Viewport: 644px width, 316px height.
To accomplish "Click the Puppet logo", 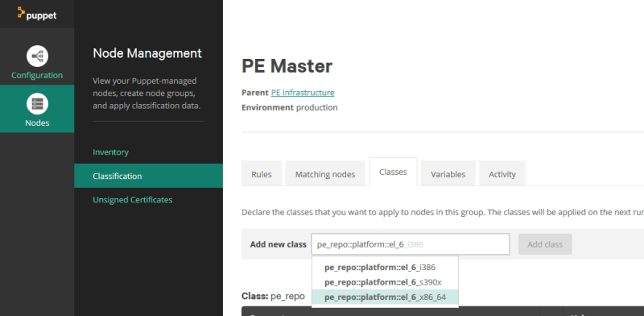I will tap(37, 14).
